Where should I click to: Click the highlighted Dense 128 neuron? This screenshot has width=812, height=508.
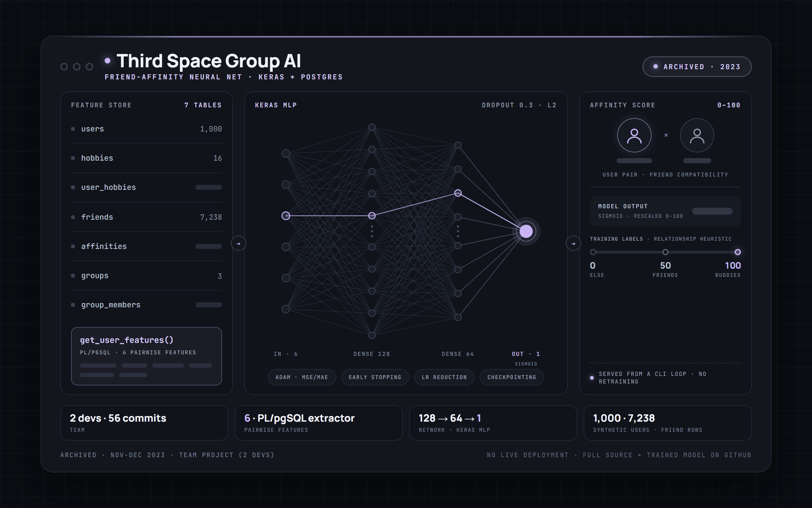coord(372,216)
